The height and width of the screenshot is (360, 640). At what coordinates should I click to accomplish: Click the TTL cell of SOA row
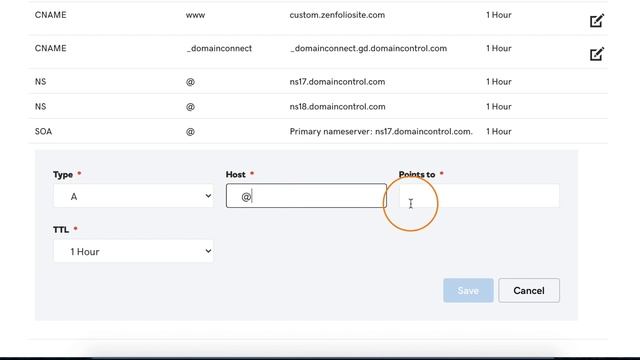(498, 131)
